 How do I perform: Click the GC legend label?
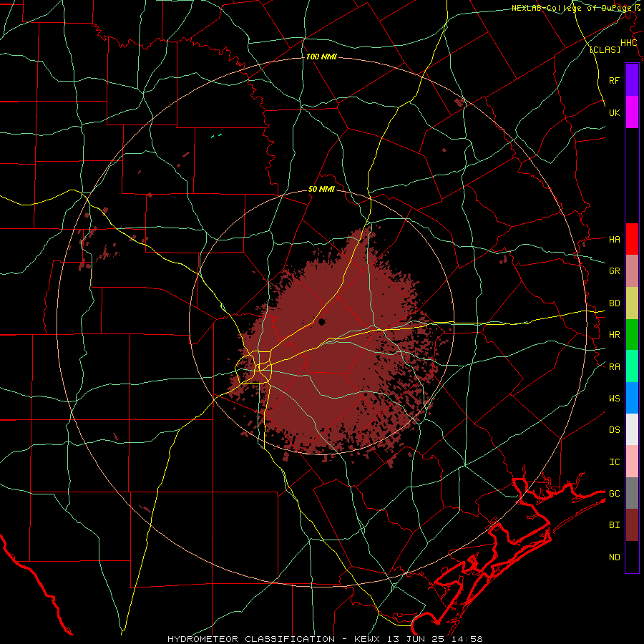tap(615, 493)
